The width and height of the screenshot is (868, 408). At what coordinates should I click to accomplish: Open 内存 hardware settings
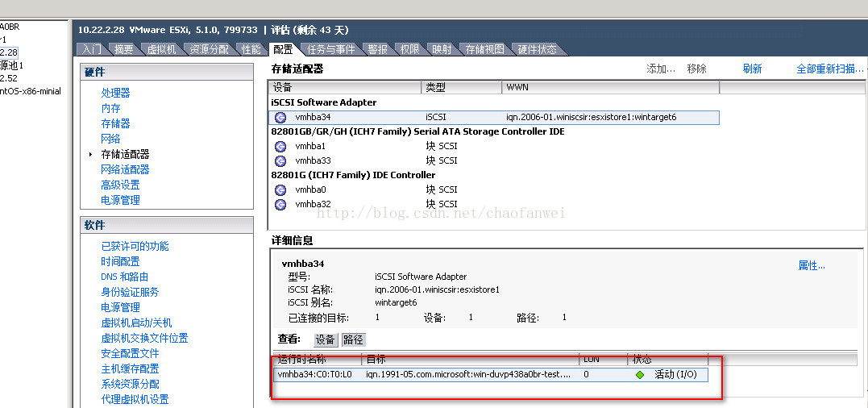[110, 109]
